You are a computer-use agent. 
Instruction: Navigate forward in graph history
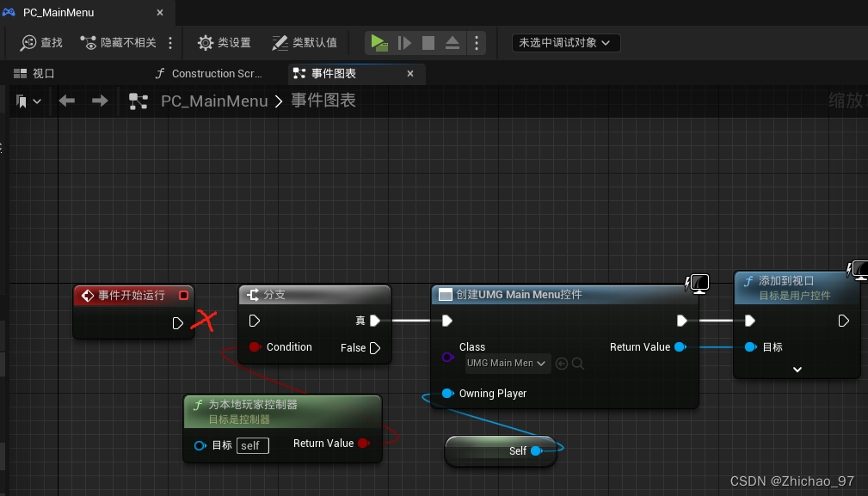[x=100, y=101]
